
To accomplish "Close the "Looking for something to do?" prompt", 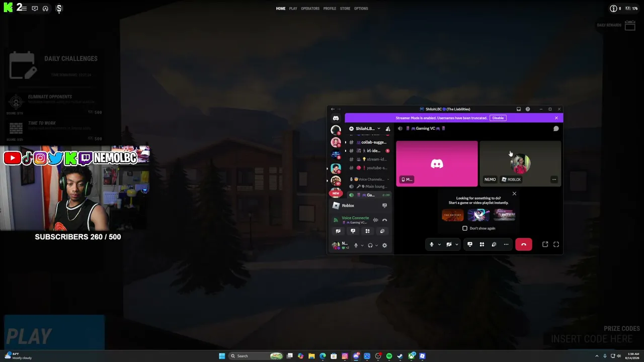I will click(x=514, y=194).
